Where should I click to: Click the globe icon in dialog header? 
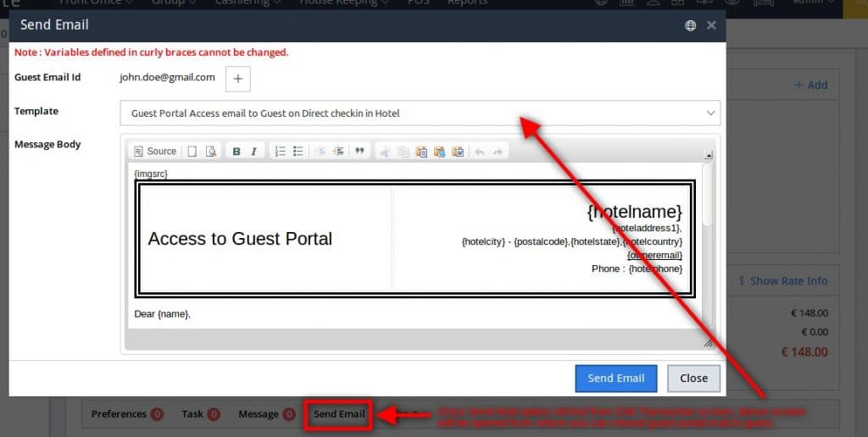pyautogui.click(x=690, y=25)
